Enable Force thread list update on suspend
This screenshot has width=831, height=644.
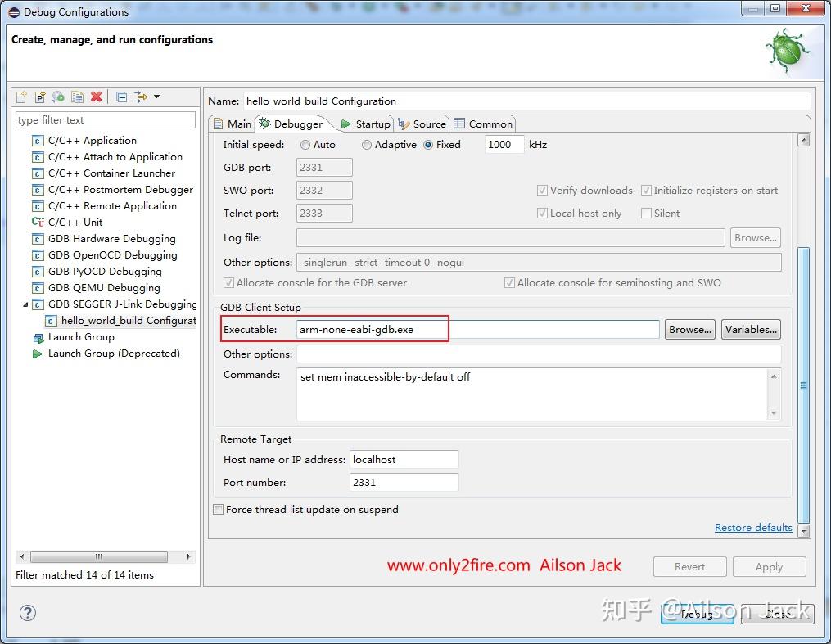pos(219,510)
